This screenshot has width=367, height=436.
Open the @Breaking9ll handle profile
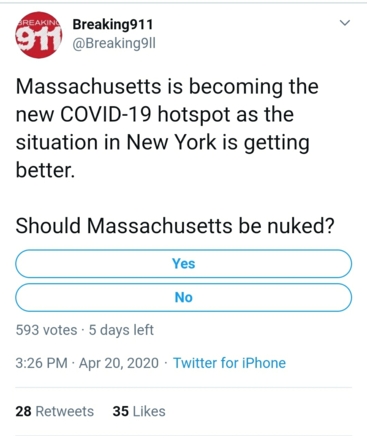(114, 43)
